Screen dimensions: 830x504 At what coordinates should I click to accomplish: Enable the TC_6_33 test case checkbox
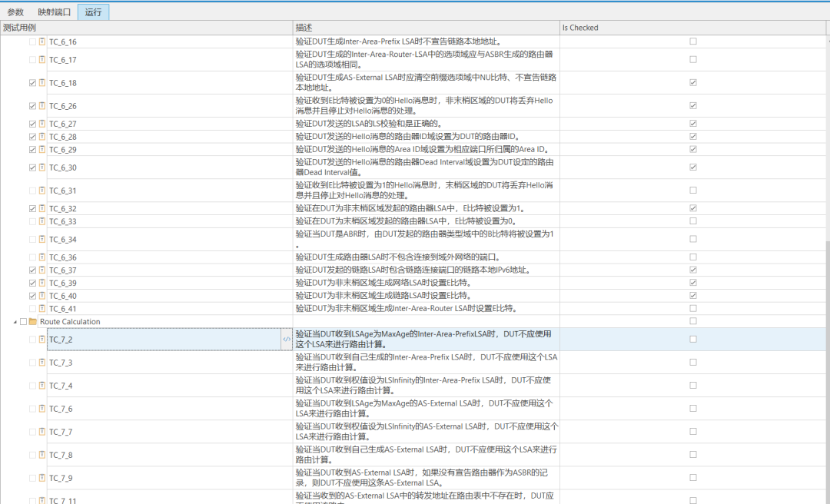point(32,221)
